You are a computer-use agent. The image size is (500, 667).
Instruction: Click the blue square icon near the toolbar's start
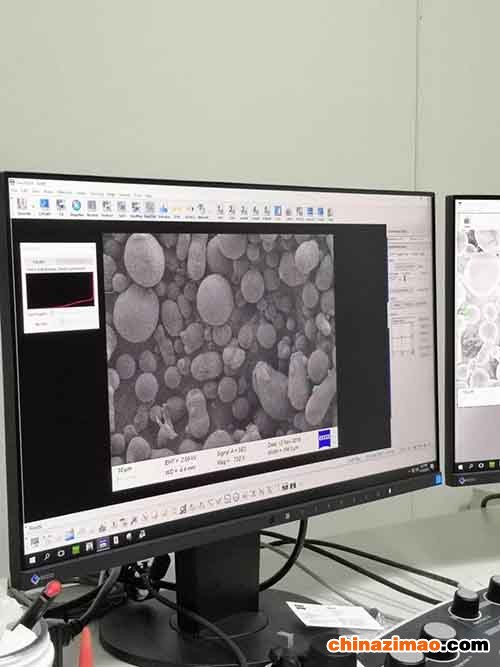(x=44, y=204)
